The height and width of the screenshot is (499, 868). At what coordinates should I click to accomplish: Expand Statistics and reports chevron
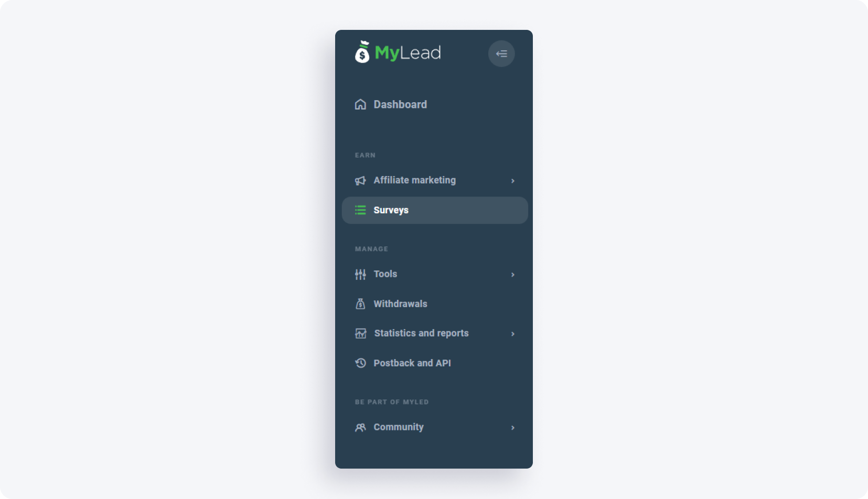[513, 334]
